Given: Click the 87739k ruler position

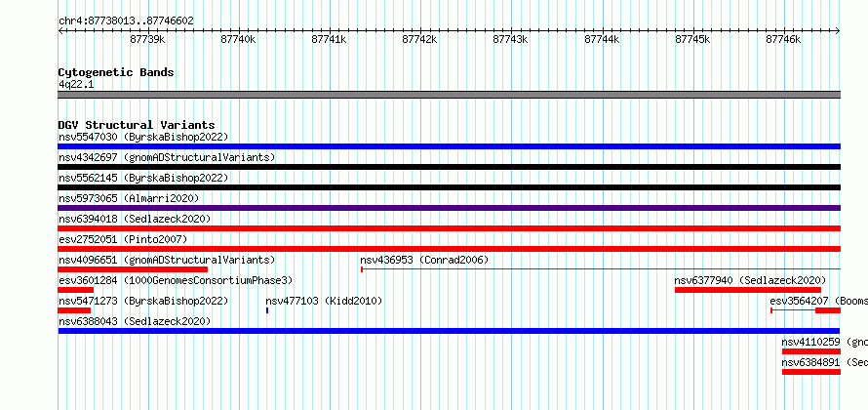Looking at the screenshot, I should (x=147, y=39).
